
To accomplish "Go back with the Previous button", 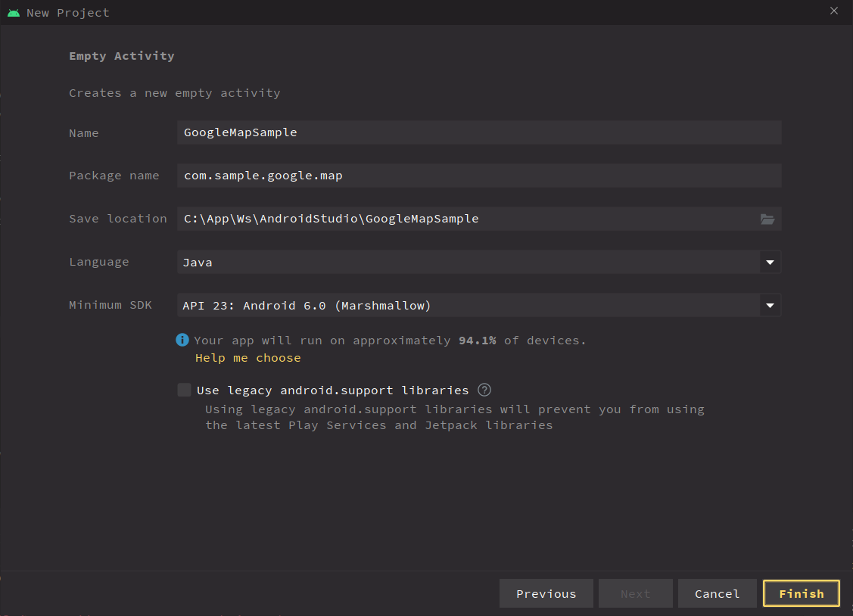I will [x=546, y=594].
